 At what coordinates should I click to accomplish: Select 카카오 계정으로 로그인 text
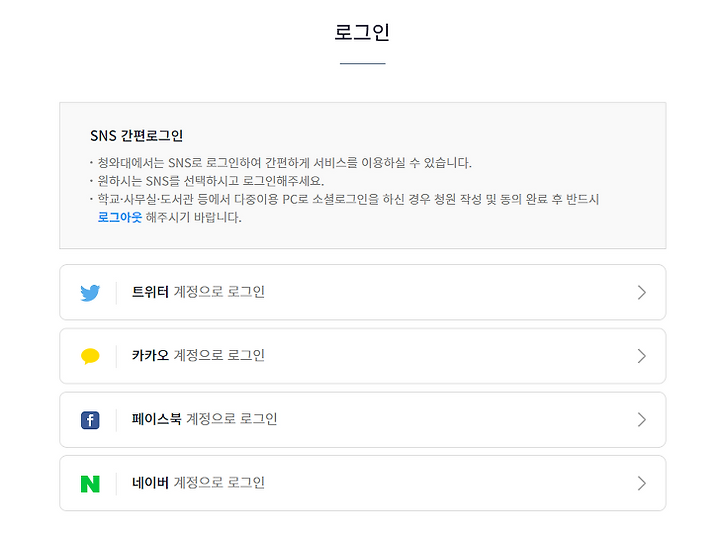pyautogui.click(x=198, y=355)
